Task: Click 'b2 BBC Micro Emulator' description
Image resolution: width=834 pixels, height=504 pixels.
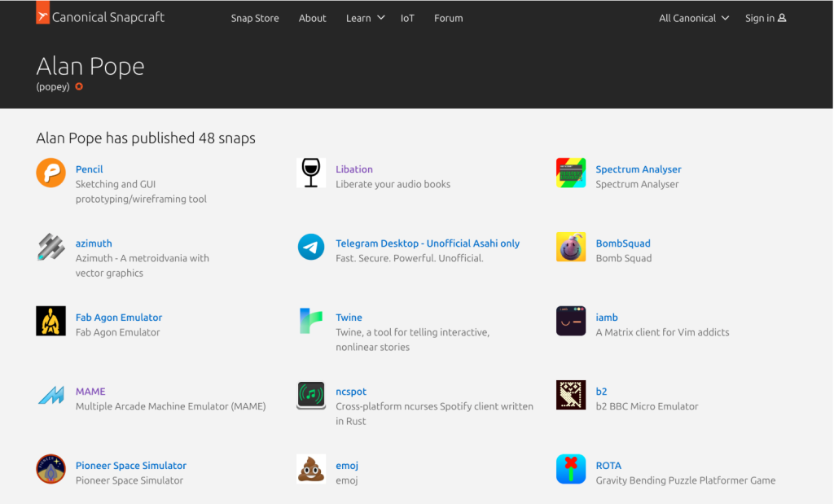Action: [x=647, y=406]
